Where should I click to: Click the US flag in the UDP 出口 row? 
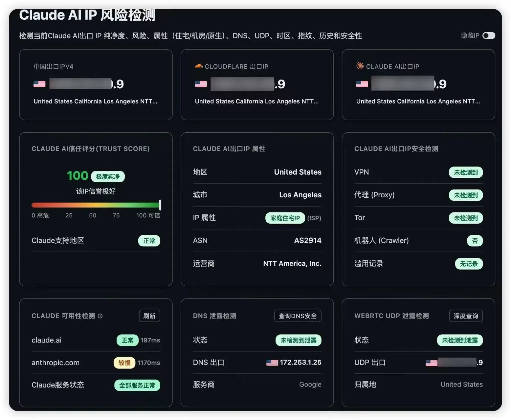coord(431,363)
